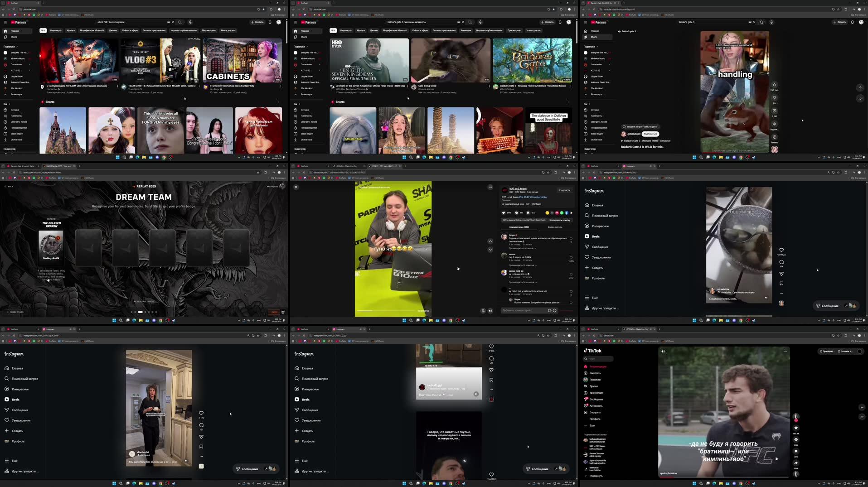Image resolution: width=868 pixels, height=487 pixels.
Task: Like the top comment on the TikTok video
Action: (571, 239)
